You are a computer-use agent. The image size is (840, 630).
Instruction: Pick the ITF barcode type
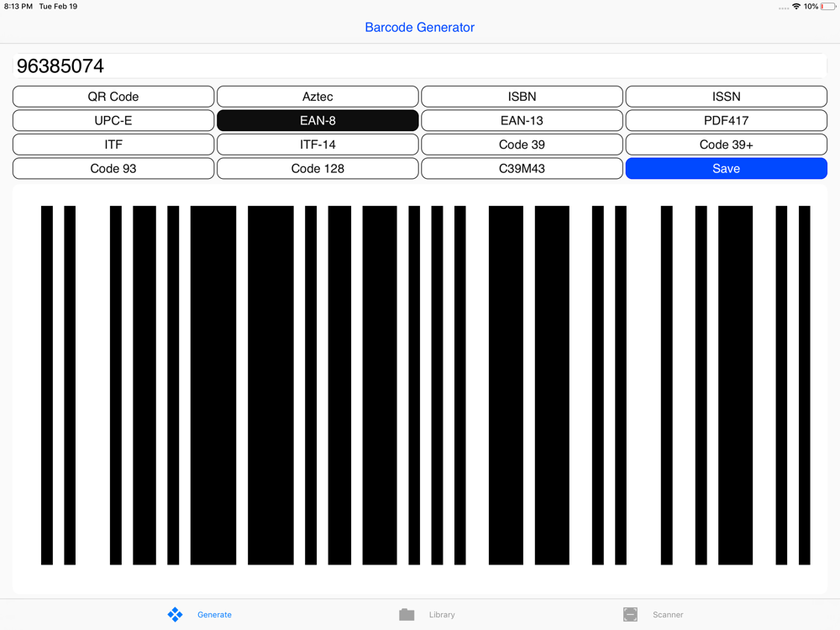point(113,144)
